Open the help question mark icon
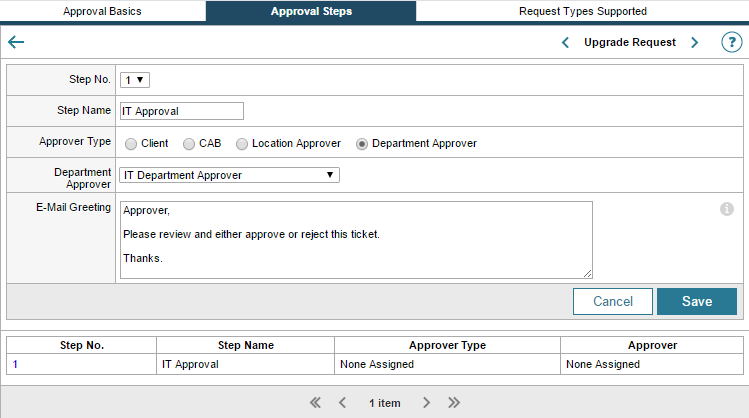This screenshot has width=749, height=418. pos(730,42)
